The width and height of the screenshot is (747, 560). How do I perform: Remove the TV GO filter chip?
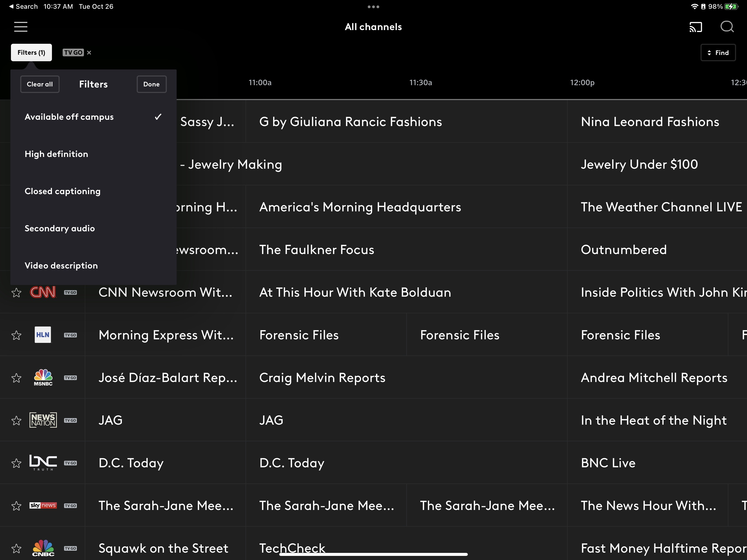pyautogui.click(x=89, y=53)
